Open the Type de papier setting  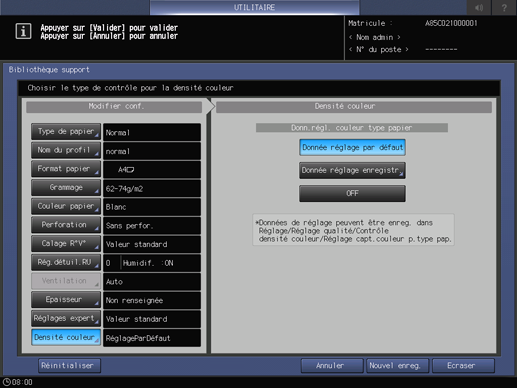[x=66, y=132]
